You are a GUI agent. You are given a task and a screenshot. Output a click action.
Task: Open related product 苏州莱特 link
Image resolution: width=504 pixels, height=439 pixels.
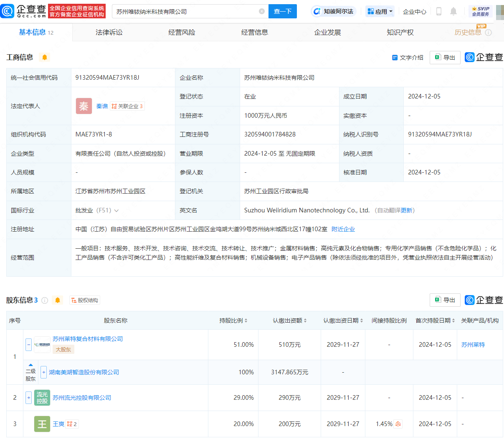tap(473, 345)
